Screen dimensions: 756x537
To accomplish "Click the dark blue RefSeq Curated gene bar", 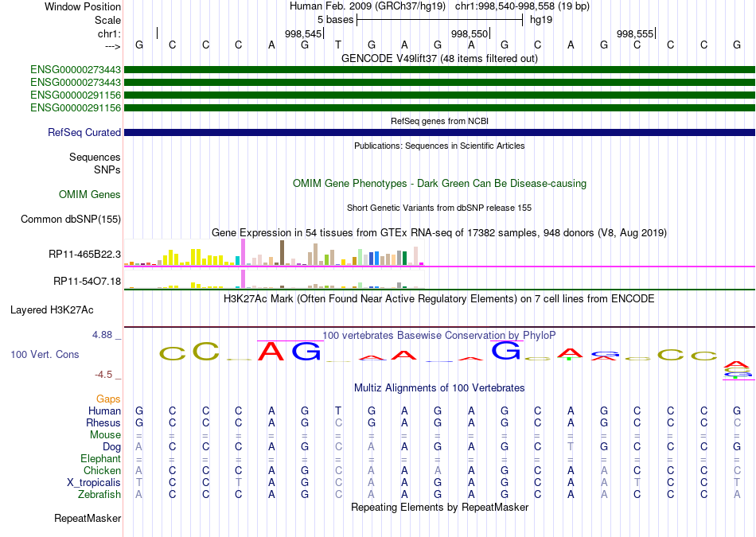I will pos(439,132).
